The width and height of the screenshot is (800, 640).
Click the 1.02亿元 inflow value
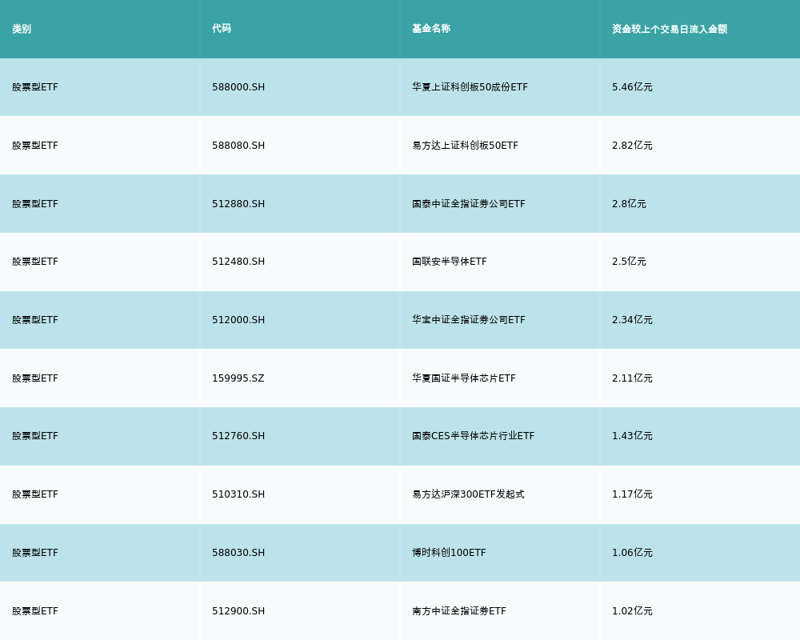click(632, 611)
